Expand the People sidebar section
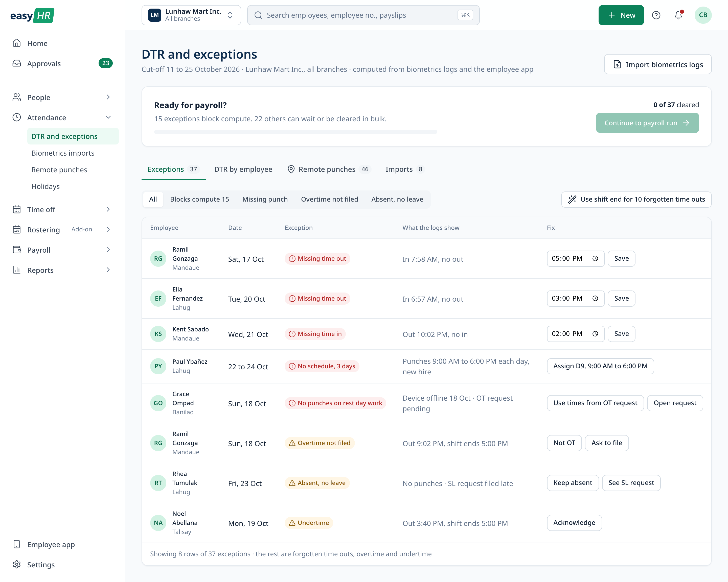The width and height of the screenshot is (728, 582). point(62,97)
